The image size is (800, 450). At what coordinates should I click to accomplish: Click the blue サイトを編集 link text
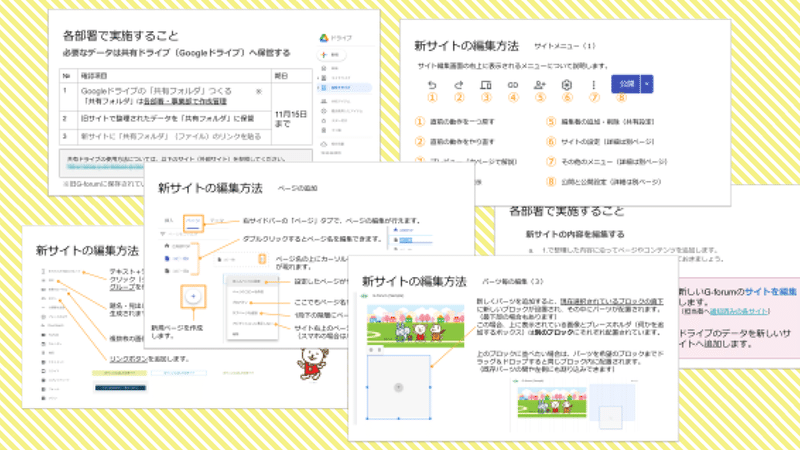tap(770, 292)
